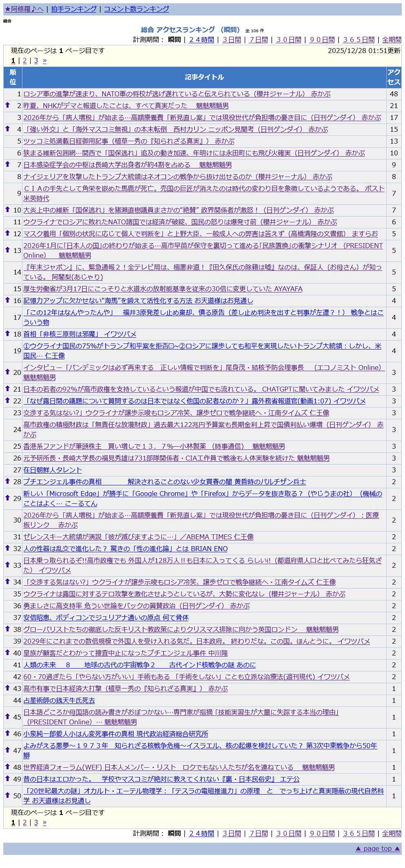405x868 pixels.
Task: Open コメント数ランキング in the header
Action: (136, 9)
